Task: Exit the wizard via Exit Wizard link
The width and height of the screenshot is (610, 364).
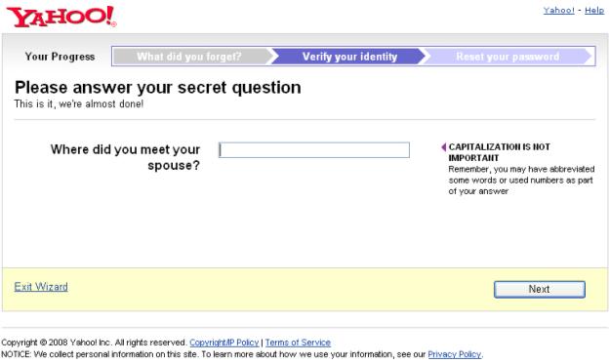Action: (x=41, y=287)
